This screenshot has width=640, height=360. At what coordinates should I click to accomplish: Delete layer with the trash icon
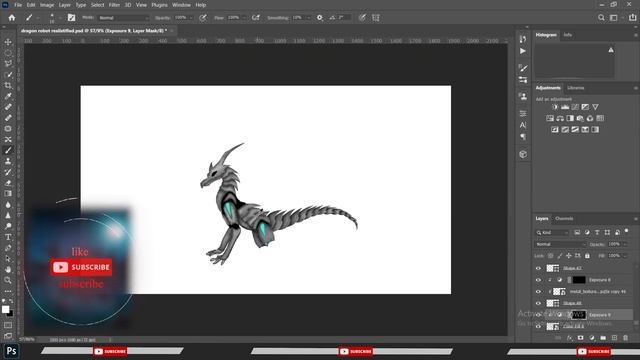pyautogui.click(x=626, y=338)
